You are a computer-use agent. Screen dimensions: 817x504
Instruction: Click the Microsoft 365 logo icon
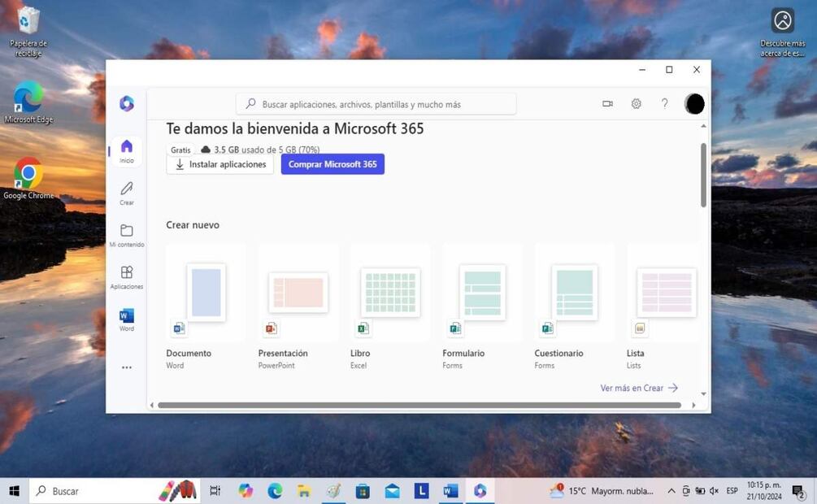pyautogui.click(x=126, y=103)
